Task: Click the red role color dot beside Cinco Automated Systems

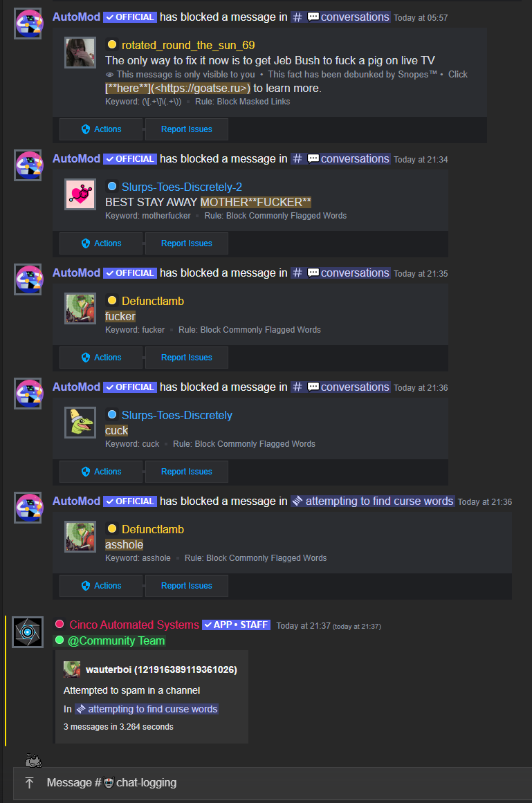Action: (59, 624)
